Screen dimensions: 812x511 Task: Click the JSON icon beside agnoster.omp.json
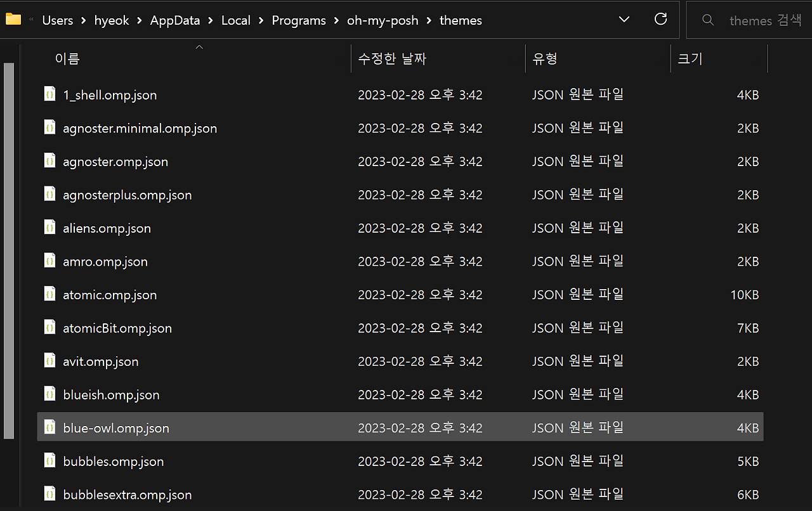[x=49, y=160]
